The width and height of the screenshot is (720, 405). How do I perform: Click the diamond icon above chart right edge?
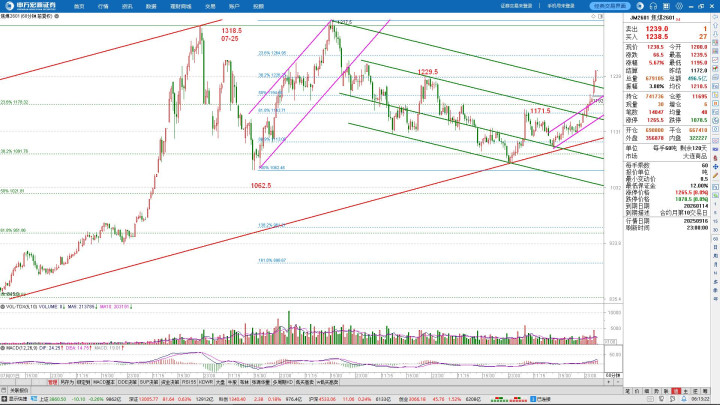[593, 16]
